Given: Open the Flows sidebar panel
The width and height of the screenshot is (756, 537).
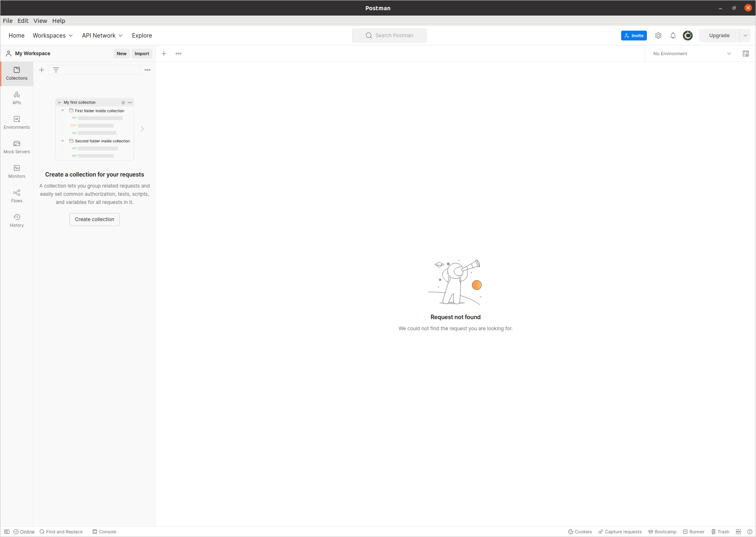Looking at the screenshot, I should click(x=16, y=196).
